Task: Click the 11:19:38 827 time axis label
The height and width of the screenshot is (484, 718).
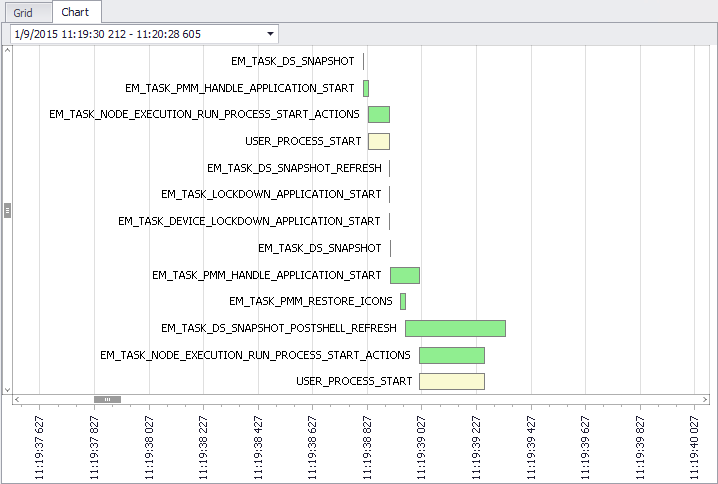Action: tap(367, 447)
